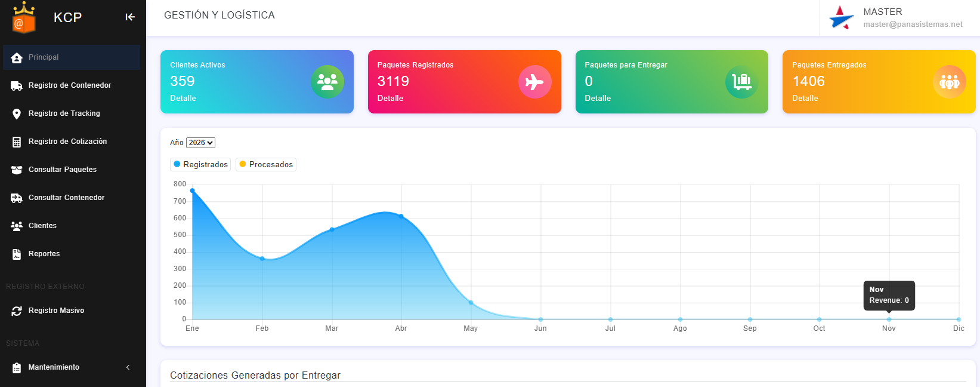Open the Clientes section
Image resolution: width=980 pixels, height=387 pixels.
(x=72, y=226)
